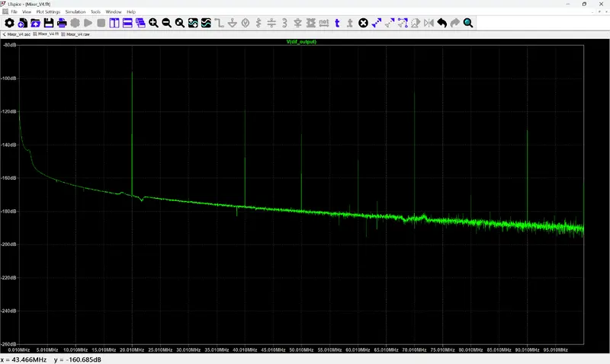The width and height of the screenshot is (610, 364).
Task: Cascade the open windows
Action: coord(140,23)
